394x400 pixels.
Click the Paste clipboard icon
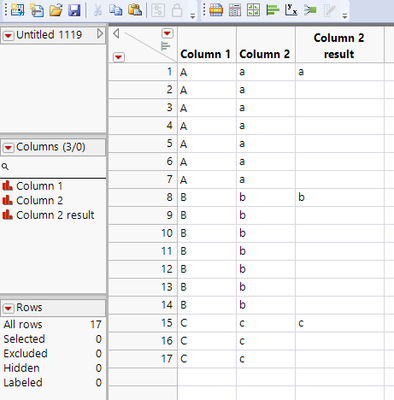[135, 10]
